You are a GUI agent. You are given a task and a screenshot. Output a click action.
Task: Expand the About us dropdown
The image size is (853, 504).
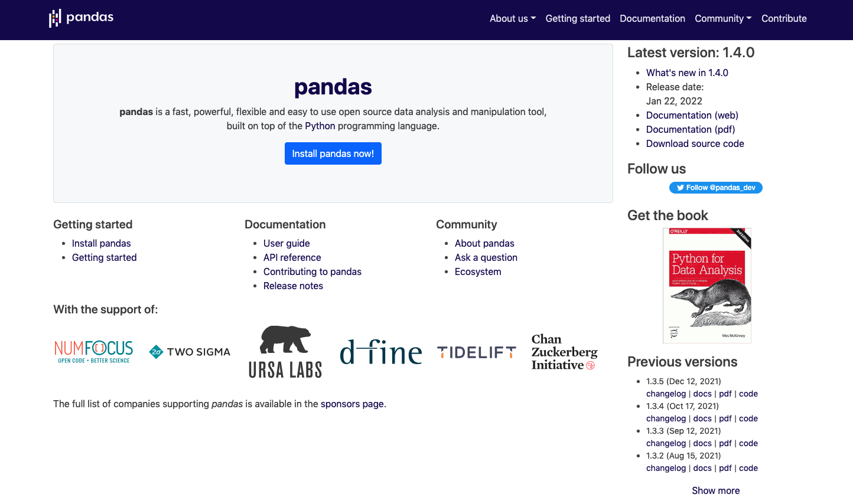[x=513, y=18]
